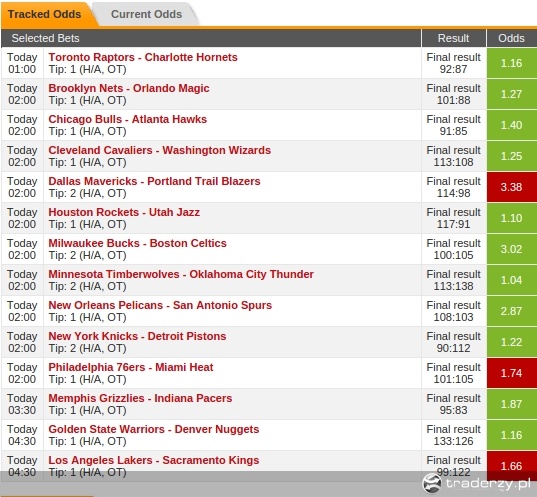Click the traderzy.pl ball logo icon
The width and height of the screenshot is (537, 497).
point(432,483)
